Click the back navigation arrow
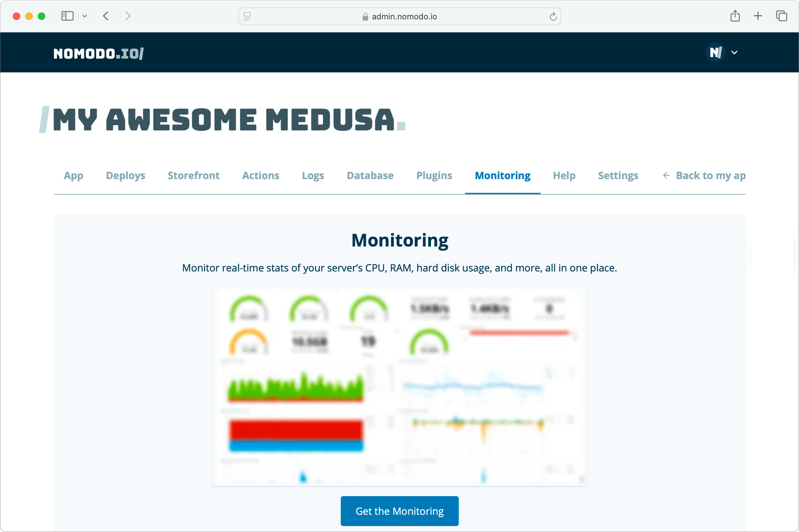 (x=106, y=16)
